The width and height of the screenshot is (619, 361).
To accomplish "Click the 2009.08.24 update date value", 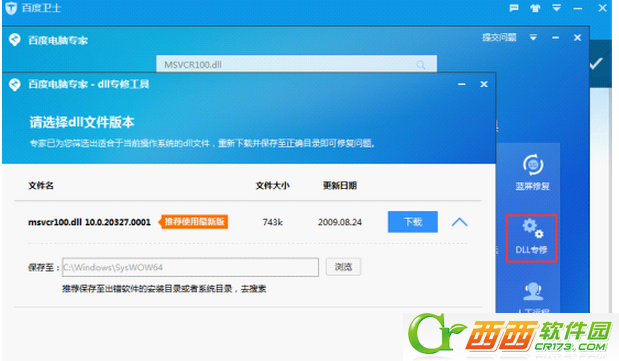I will tap(340, 222).
